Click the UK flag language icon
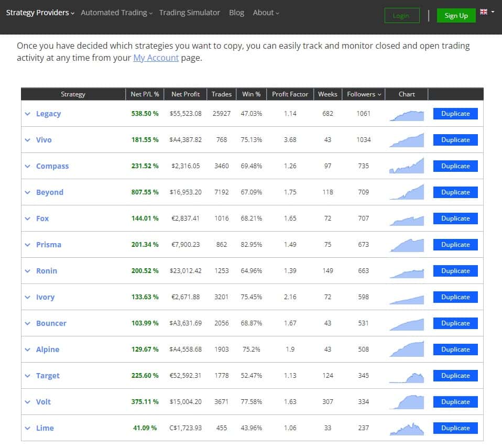The image size is (502, 448). click(484, 12)
